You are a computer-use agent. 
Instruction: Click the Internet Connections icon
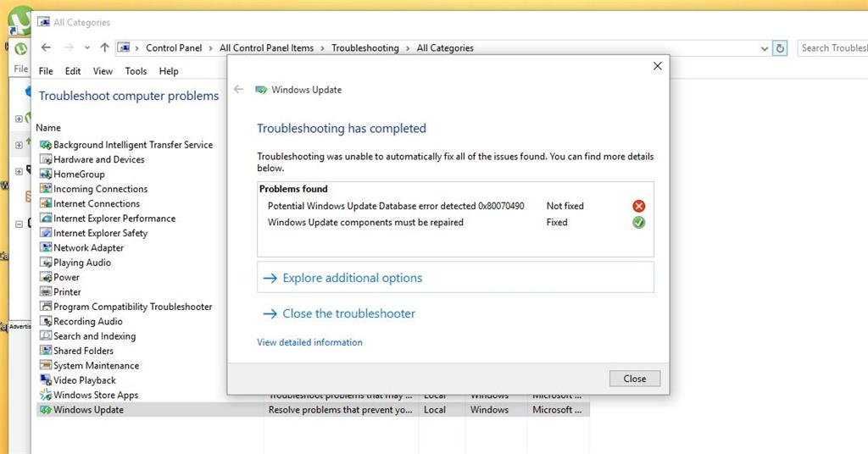(x=46, y=203)
